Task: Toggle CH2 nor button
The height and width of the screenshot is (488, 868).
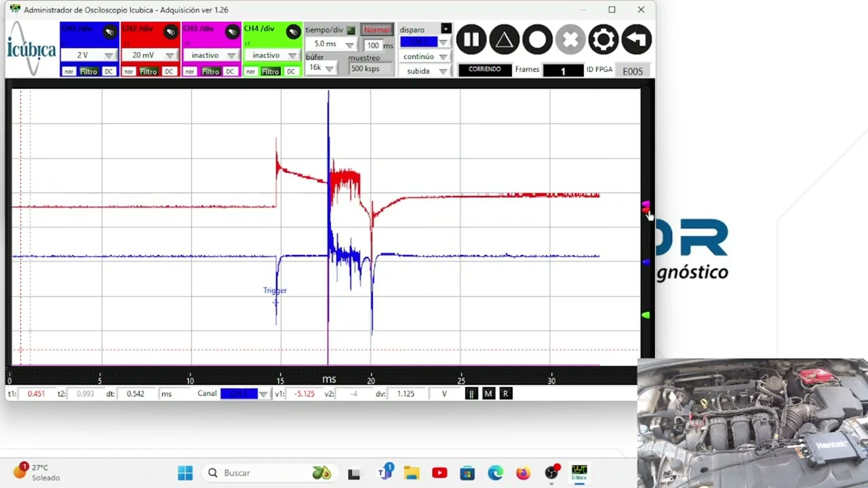Action: click(x=129, y=71)
